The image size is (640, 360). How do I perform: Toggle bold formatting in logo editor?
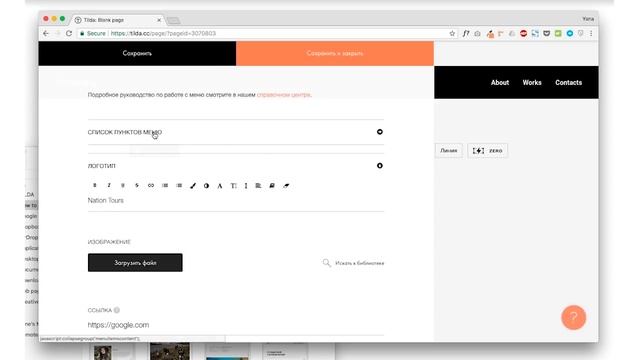click(95, 185)
